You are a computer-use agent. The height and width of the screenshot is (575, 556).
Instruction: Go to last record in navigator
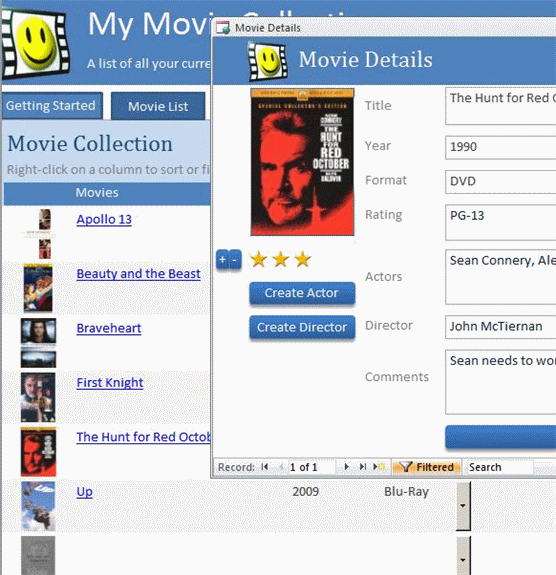[x=362, y=467]
